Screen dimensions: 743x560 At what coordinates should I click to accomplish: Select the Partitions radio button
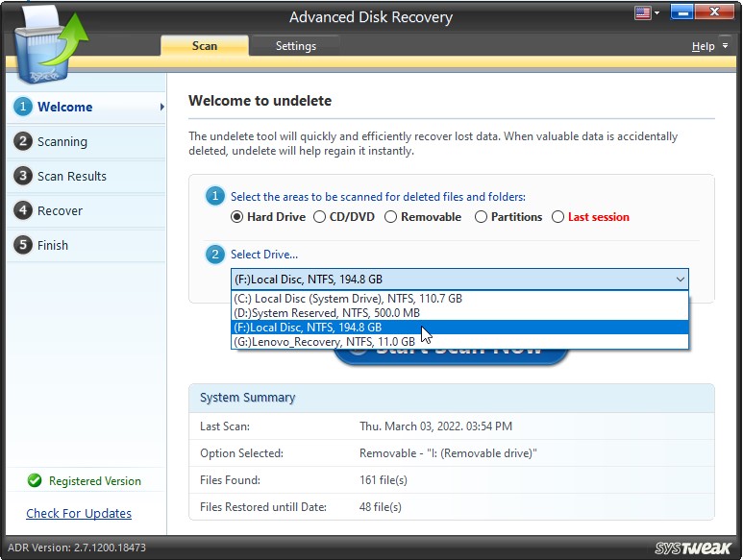[x=482, y=217]
